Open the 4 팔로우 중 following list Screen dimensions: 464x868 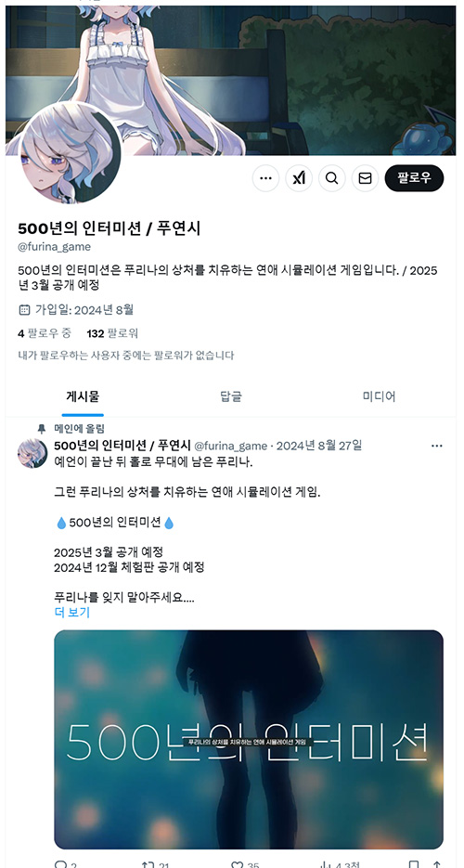coord(45,333)
